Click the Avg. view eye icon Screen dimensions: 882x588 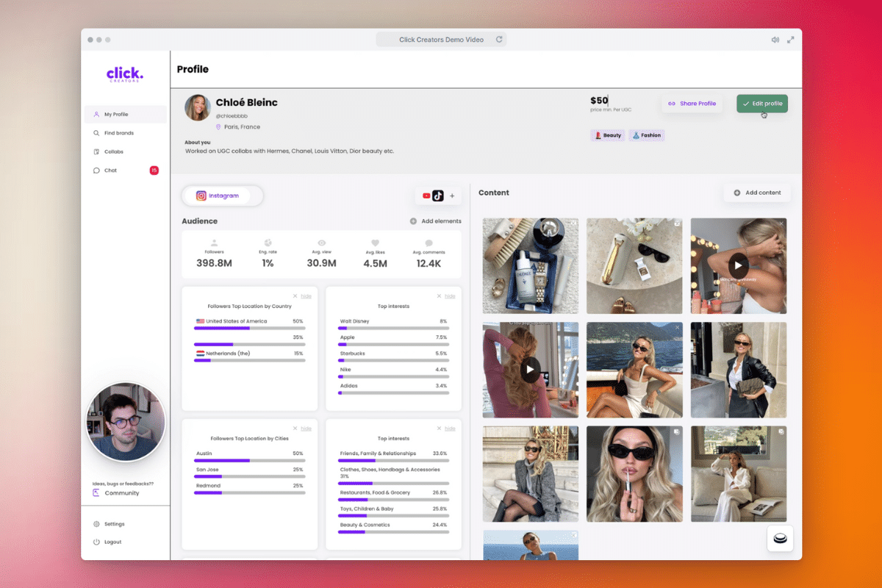click(x=322, y=243)
